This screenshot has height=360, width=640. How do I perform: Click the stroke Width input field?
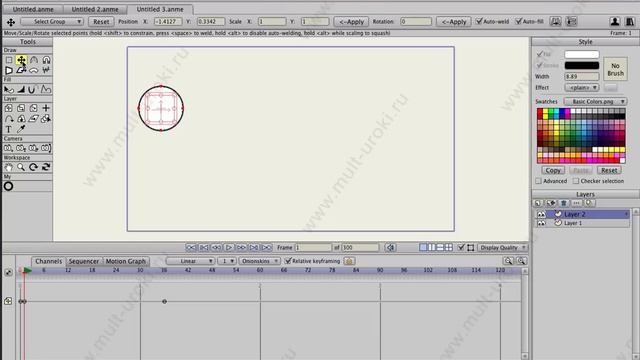point(582,76)
